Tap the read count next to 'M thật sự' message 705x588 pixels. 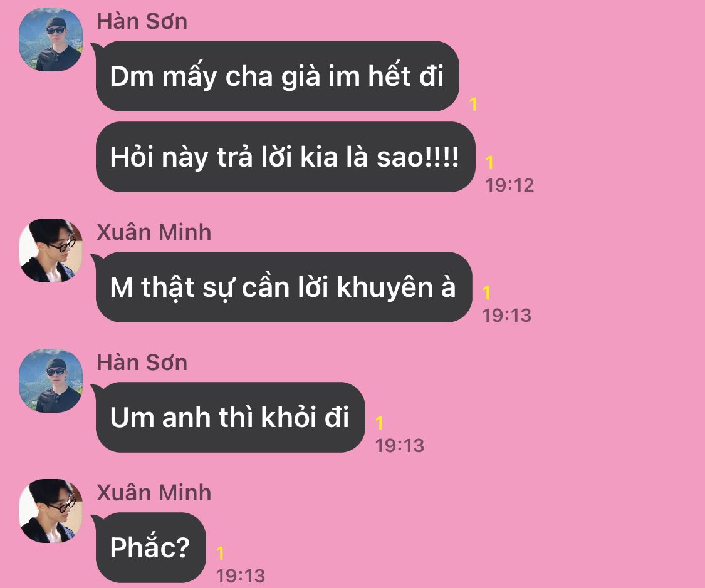pos(486,292)
